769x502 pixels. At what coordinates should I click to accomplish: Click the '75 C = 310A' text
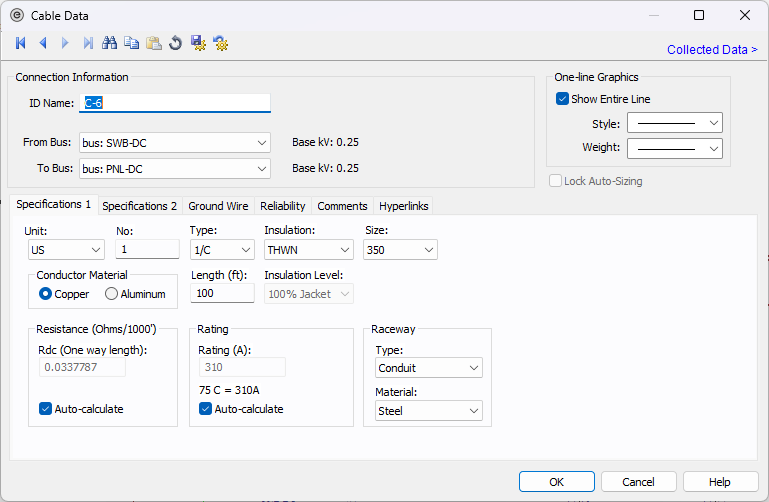229,390
